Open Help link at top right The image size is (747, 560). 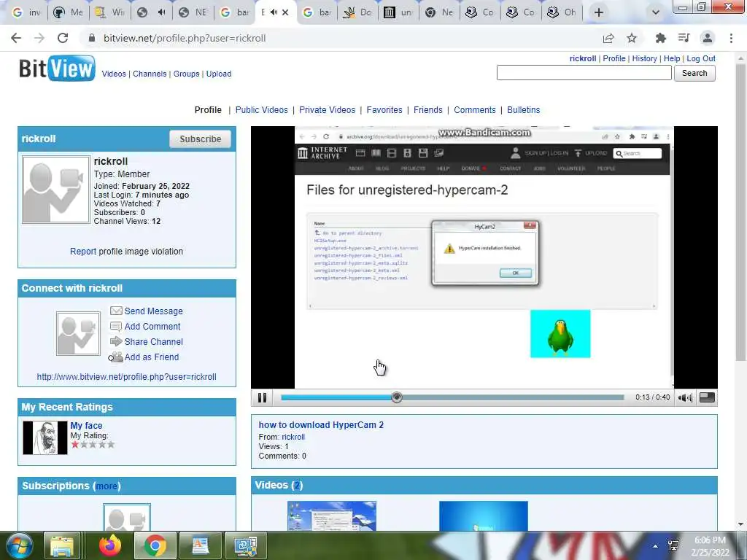point(672,58)
